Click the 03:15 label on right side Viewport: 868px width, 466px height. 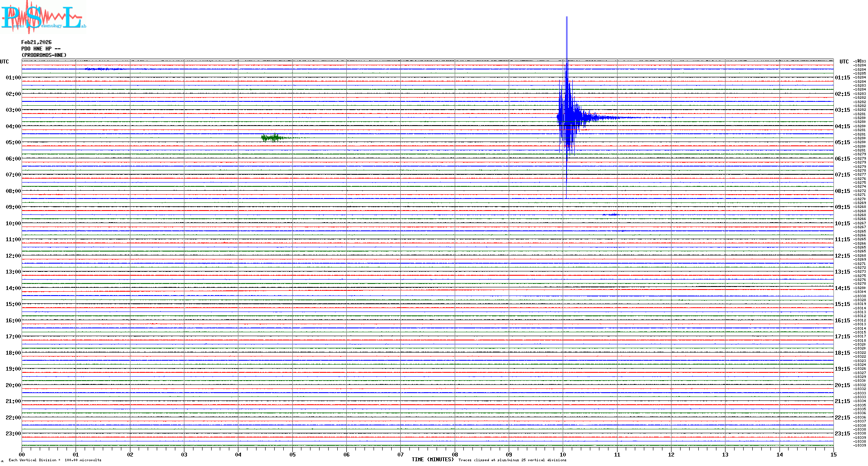(842, 110)
